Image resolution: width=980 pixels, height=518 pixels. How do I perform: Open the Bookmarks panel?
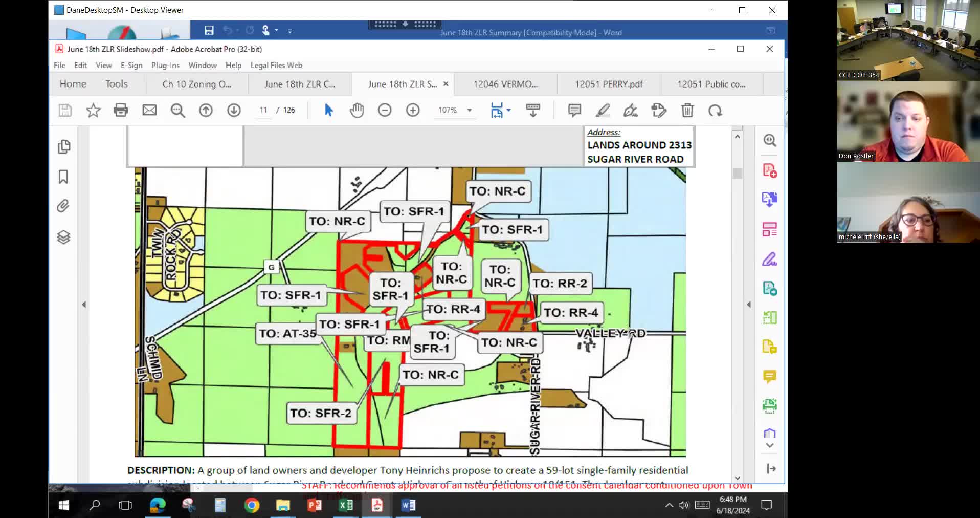click(x=63, y=177)
